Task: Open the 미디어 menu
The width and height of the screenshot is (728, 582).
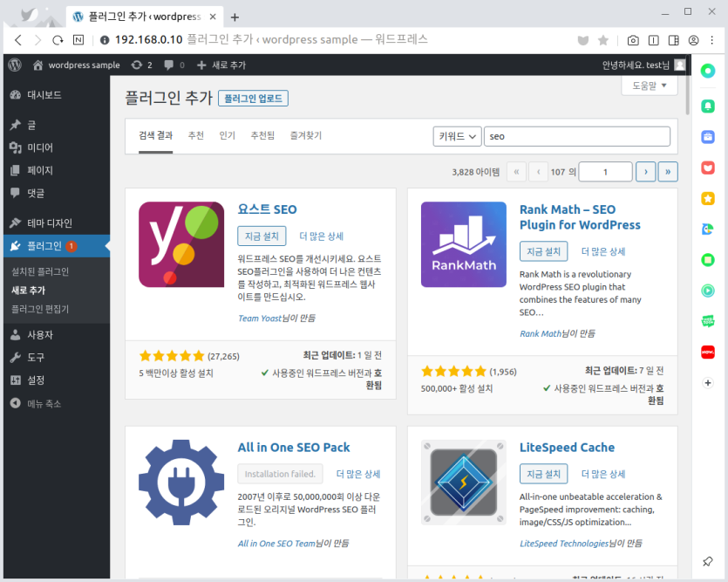Action: 57,147
